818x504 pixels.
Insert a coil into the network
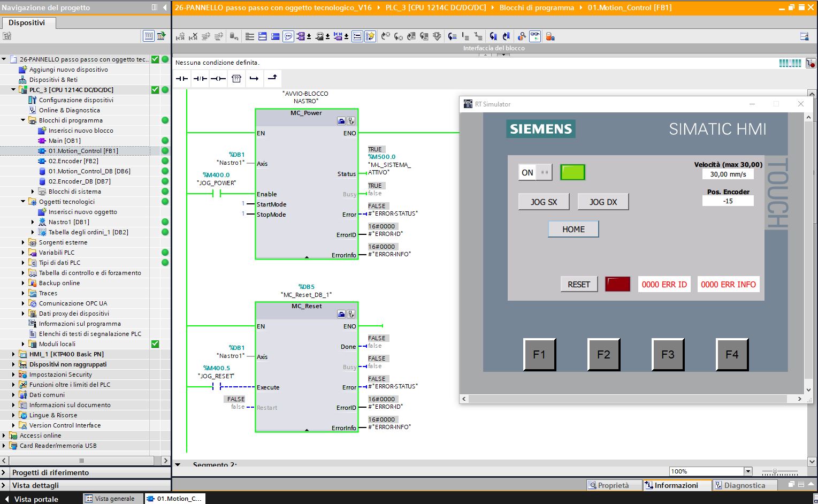[x=218, y=78]
